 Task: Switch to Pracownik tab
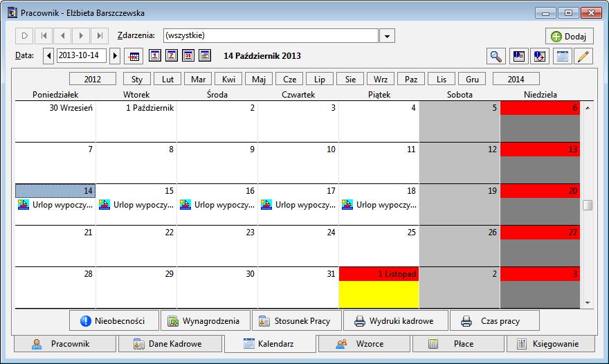pyautogui.click(x=65, y=344)
